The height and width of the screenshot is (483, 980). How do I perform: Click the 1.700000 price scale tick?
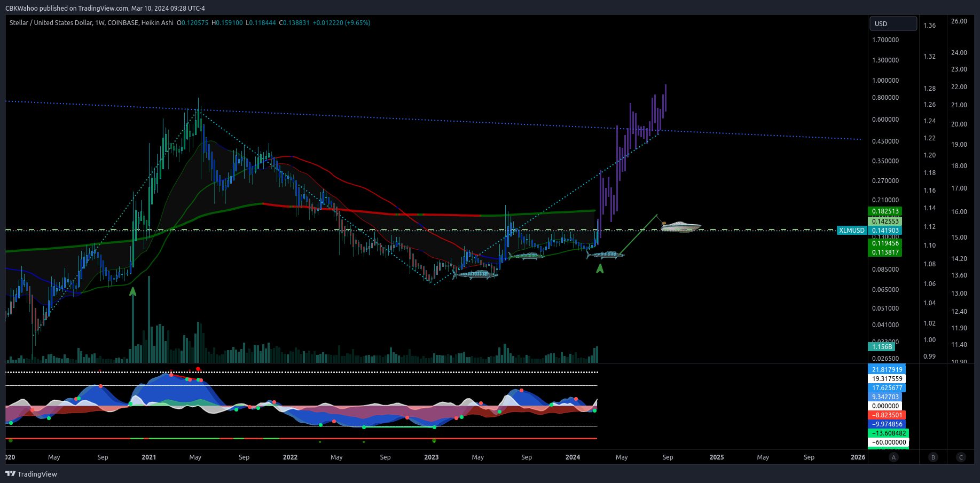pos(885,40)
